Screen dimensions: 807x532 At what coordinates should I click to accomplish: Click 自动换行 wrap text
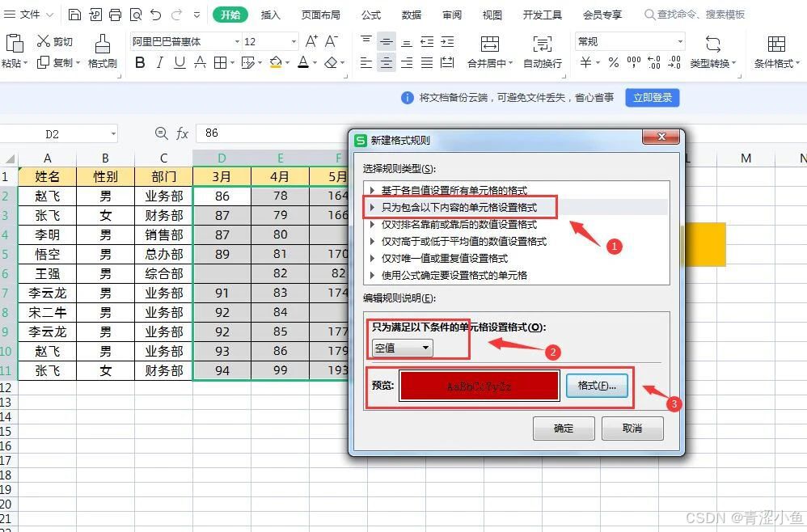[x=543, y=52]
